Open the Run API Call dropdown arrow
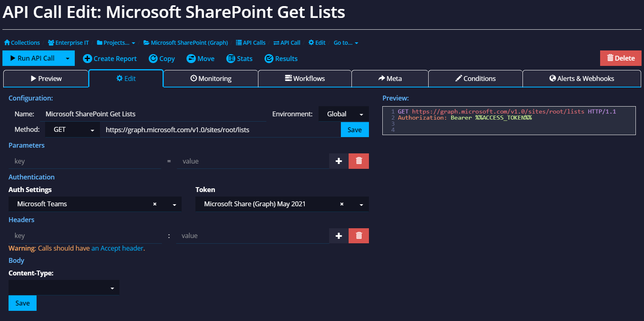Screen dimensions: 644x321 point(68,58)
